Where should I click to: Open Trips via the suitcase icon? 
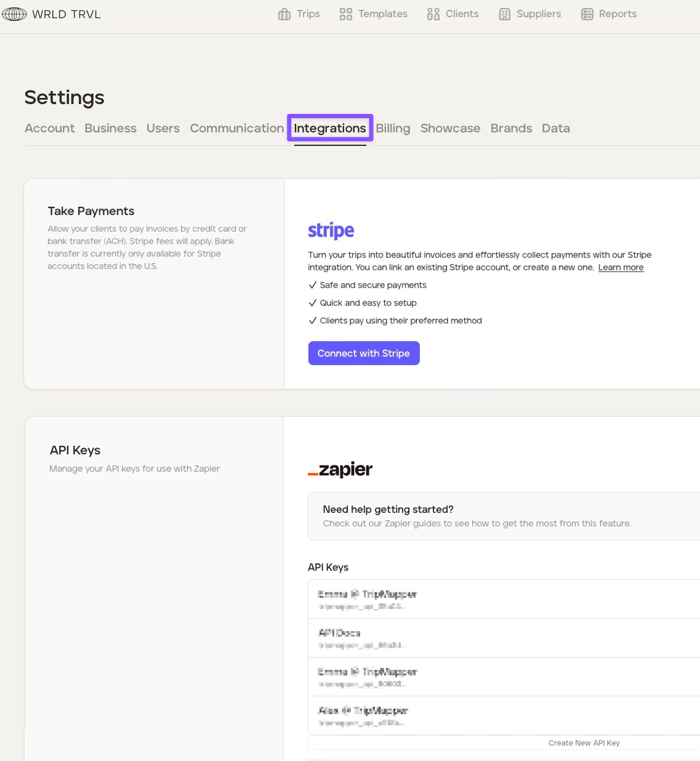(x=284, y=14)
